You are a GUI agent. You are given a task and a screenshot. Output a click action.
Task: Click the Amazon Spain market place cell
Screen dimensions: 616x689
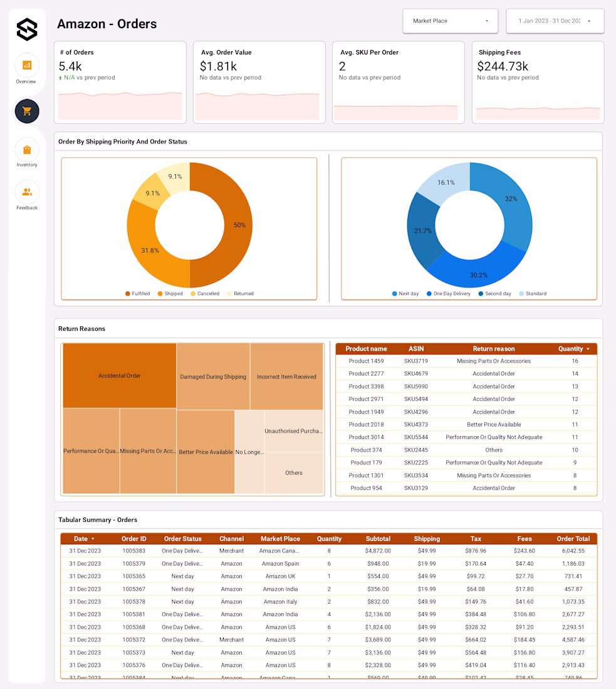point(281,563)
